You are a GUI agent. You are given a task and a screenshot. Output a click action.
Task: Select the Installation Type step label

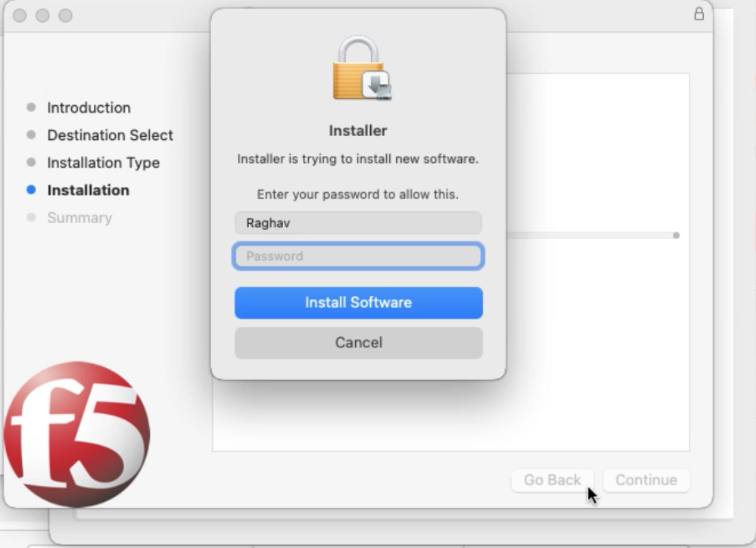point(103,162)
